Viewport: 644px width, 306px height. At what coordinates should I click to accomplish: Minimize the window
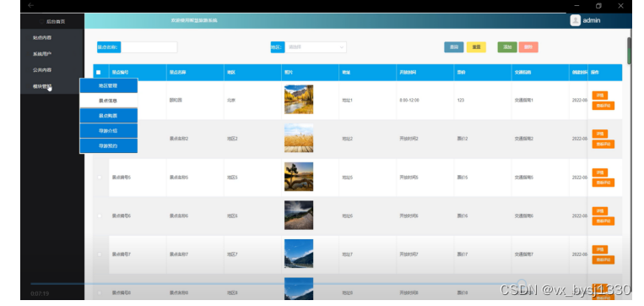[576, 6]
